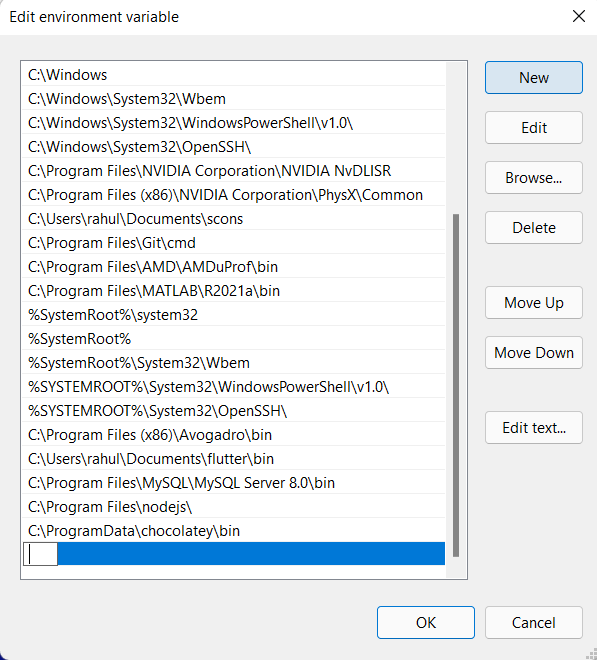Viewport: 597px width, 660px height.
Task: Select the C:\Windows entry
Action: point(234,75)
